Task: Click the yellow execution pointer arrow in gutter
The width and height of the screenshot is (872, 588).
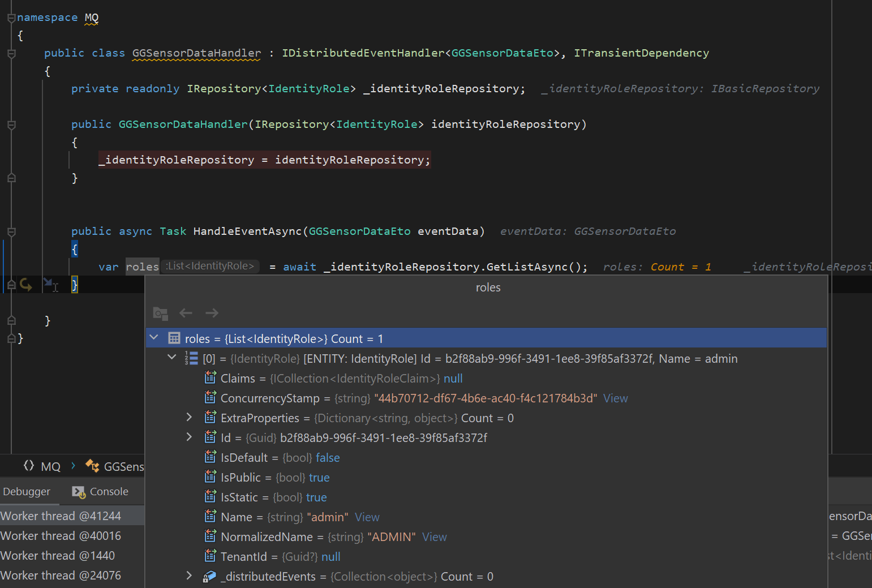Action: click(26, 285)
